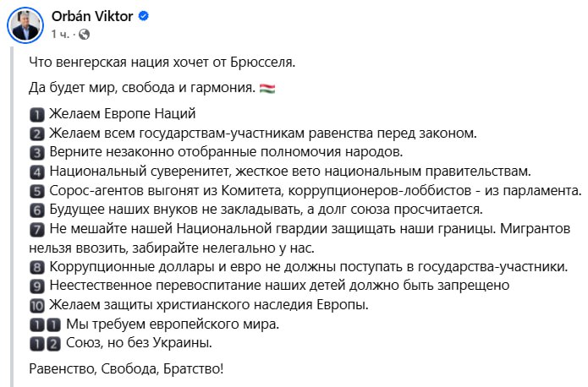Screen dimensions: 588x387
Task: Click the keycap 8 emoji before "Коррупционные"
Action: point(36,268)
